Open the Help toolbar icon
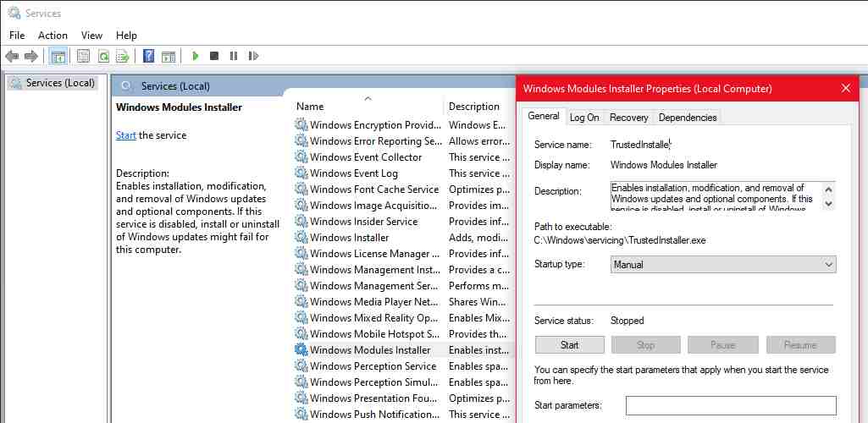Image resolution: width=868 pixels, height=423 pixels. coord(148,56)
